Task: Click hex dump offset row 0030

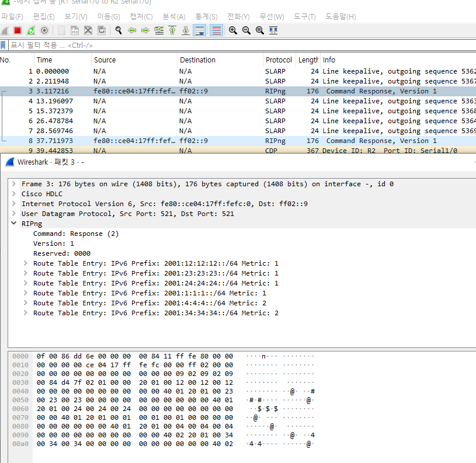Action: [x=20, y=382]
